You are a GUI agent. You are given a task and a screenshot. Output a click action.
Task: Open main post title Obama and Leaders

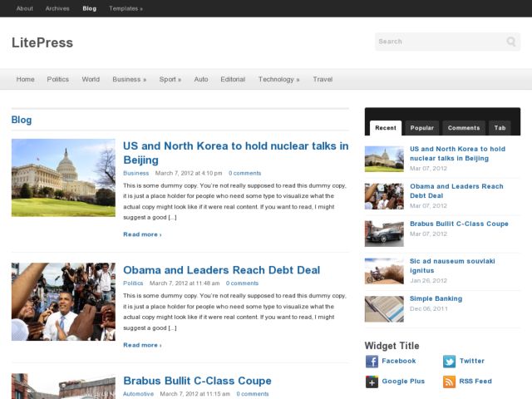tap(222, 270)
